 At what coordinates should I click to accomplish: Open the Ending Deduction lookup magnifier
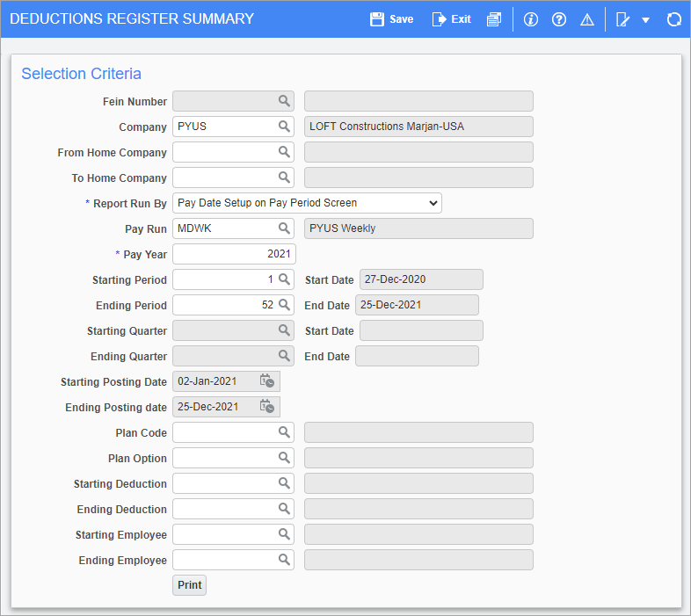pos(284,509)
